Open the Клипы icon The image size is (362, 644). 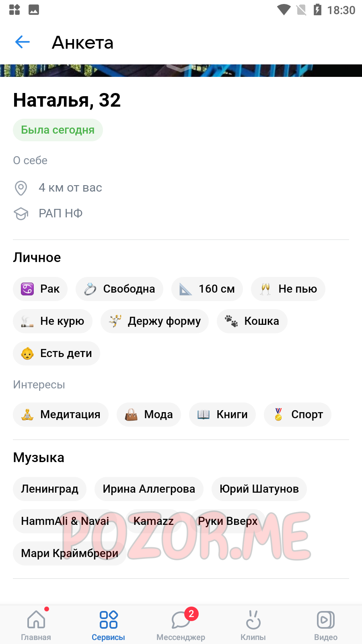[253, 624]
